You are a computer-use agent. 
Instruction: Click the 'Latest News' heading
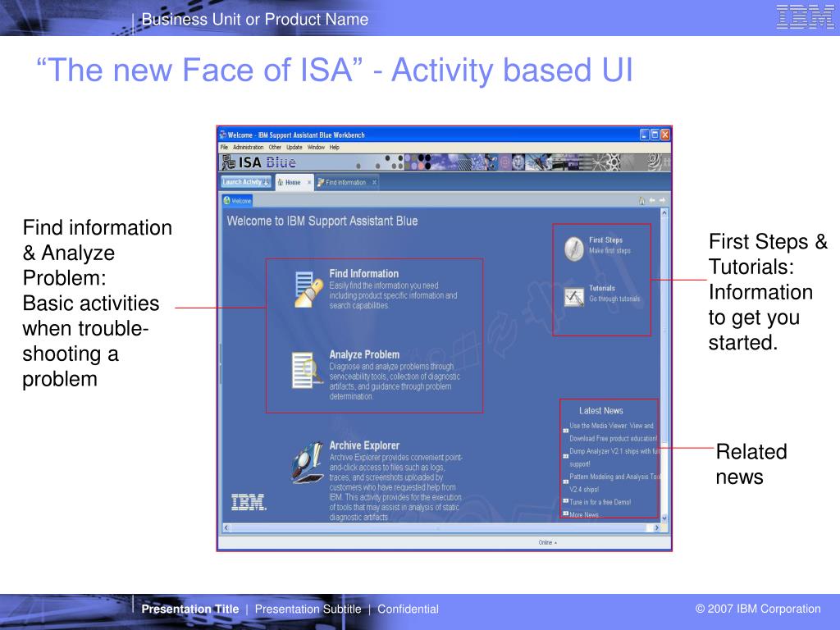coord(601,411)
